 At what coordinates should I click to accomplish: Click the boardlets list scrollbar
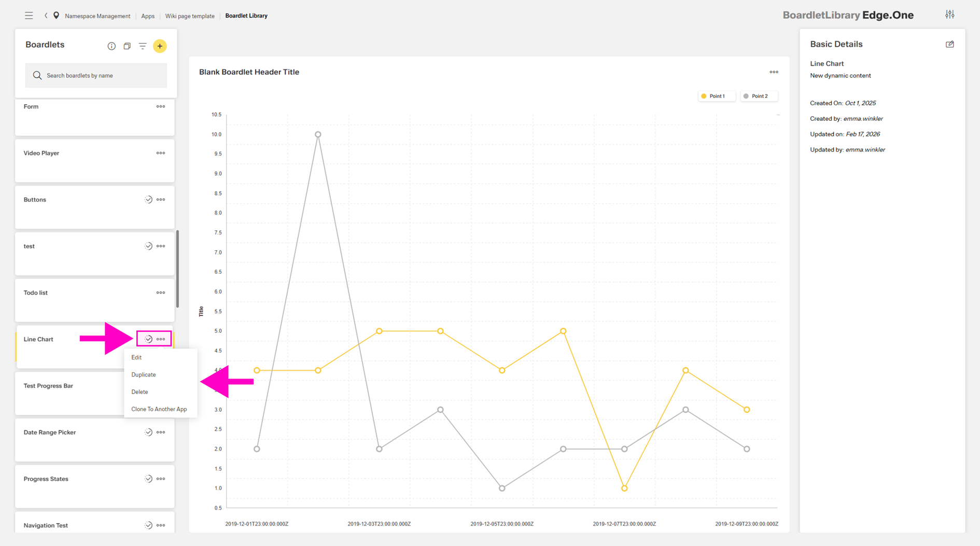click(x=178, y=269)
